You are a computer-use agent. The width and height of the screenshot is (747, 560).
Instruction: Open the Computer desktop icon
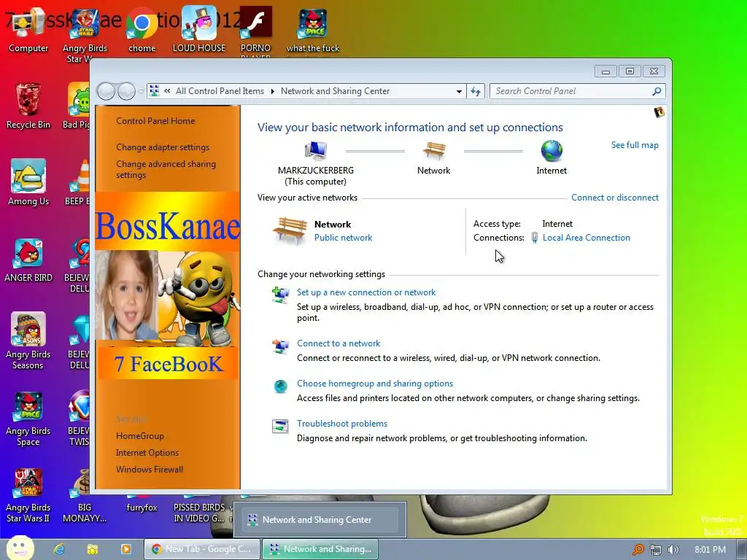coord(28,31)
